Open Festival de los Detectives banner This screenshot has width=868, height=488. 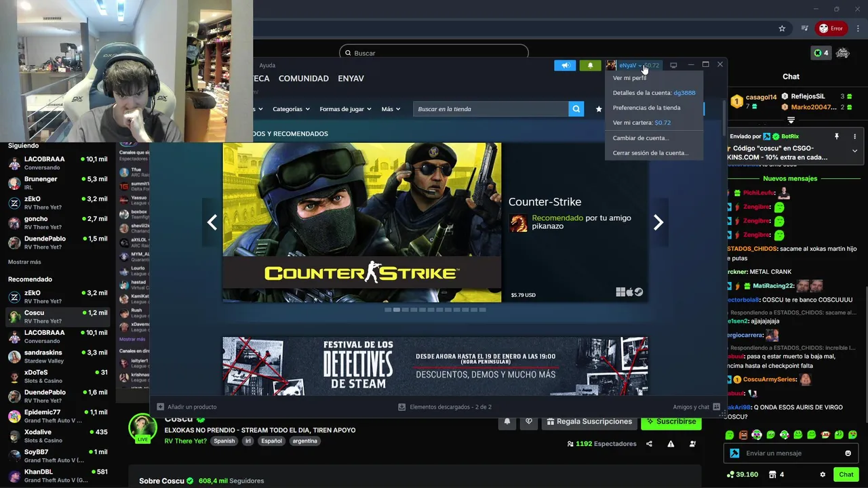click(x=435, y=366)
